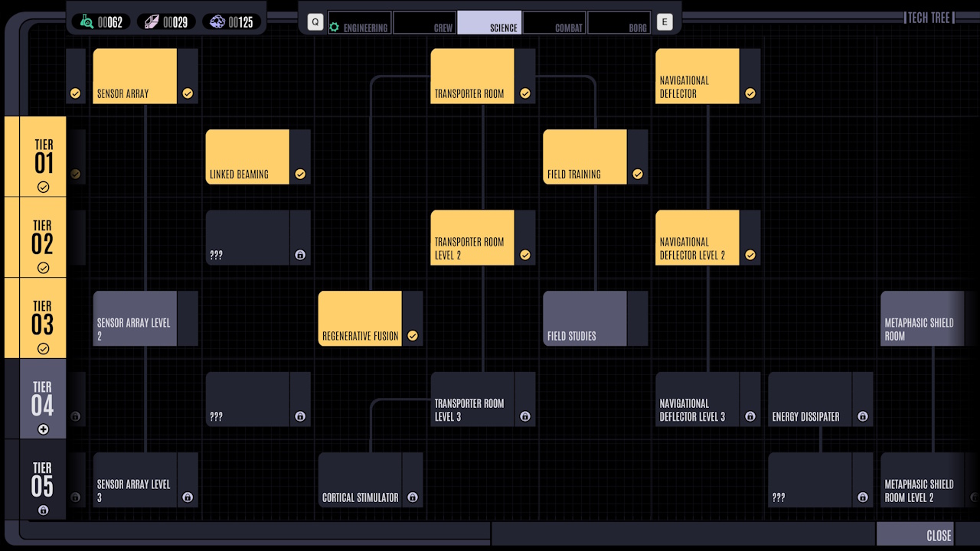Click the info icon beside the first ??? node
This screenshot has height=551, width=980.
300,255
